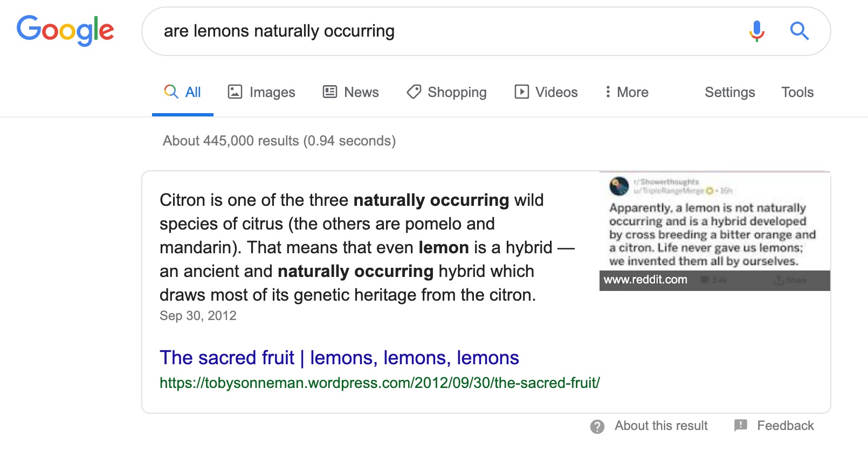Image resolution: width=868 pixels, height=458 pixels.
Task: Open The sacred fruit lemons link
Action: click(339, 358)
